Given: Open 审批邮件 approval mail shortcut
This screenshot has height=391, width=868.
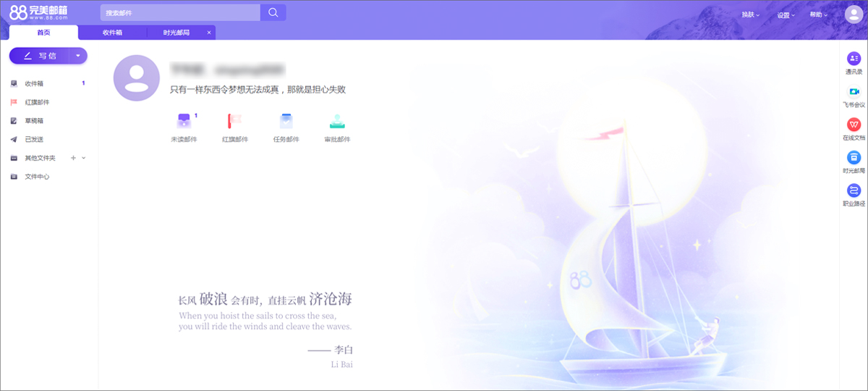Looking at the screenshot, I should [x=337, y=122].
